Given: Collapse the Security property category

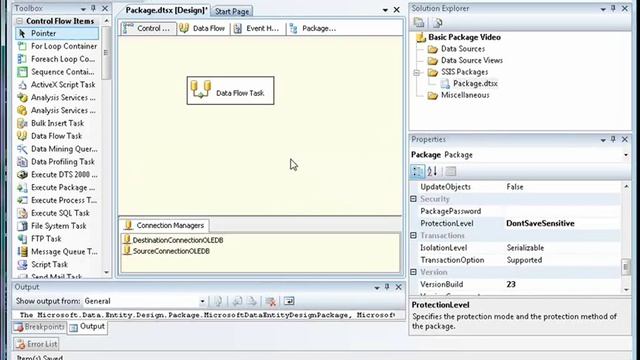Looking at the screenshot, I should (413, 199).
